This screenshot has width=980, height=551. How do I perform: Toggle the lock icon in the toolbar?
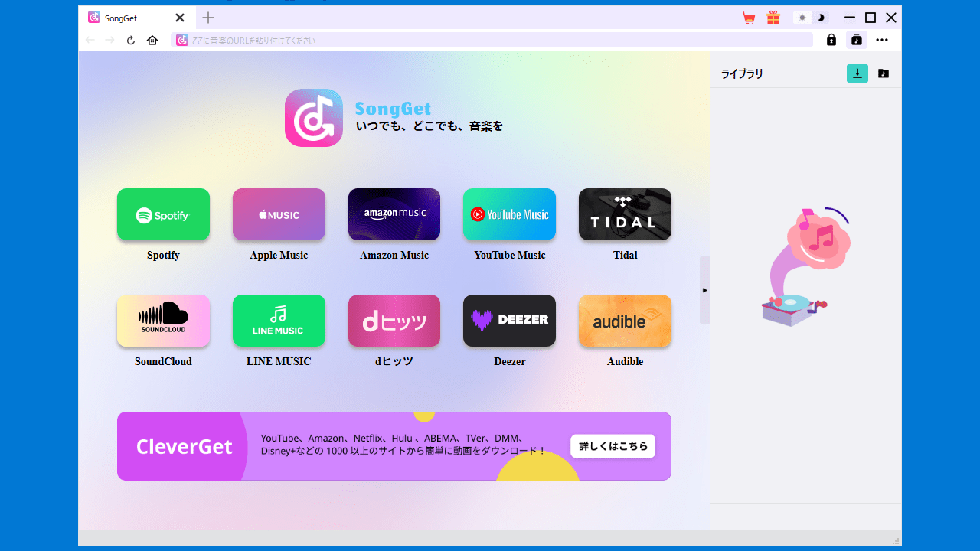831,40
